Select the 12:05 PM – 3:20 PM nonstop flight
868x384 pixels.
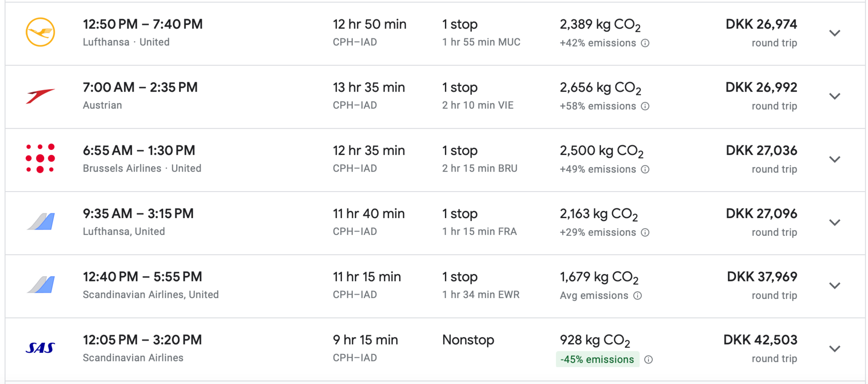click(x=142, y=340)
